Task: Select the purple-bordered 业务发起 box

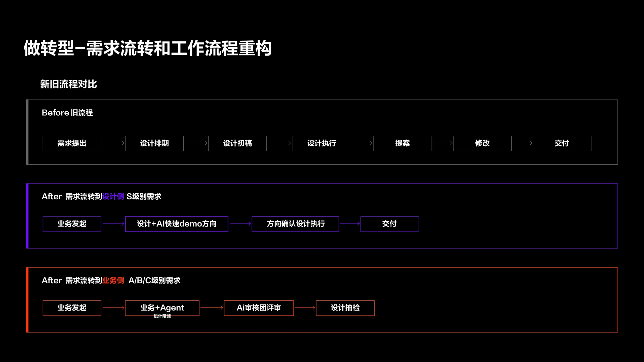Action: [72, 224]
